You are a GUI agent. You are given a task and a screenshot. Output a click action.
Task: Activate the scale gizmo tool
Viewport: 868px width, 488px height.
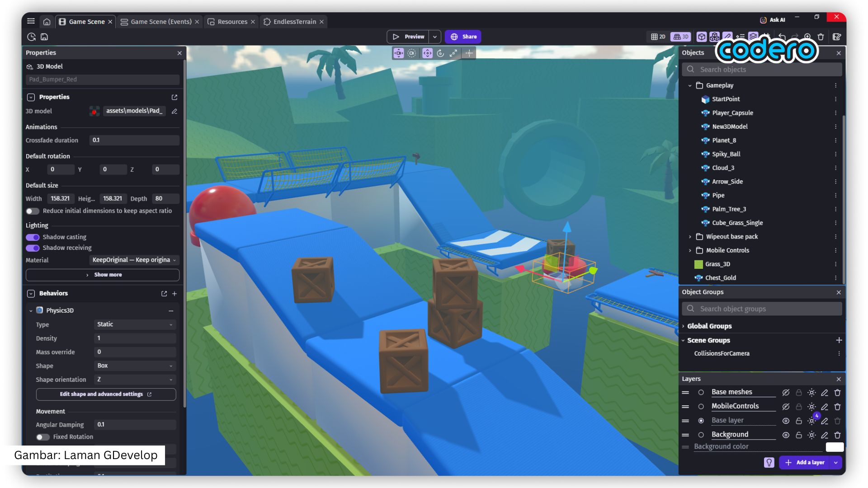453,53
